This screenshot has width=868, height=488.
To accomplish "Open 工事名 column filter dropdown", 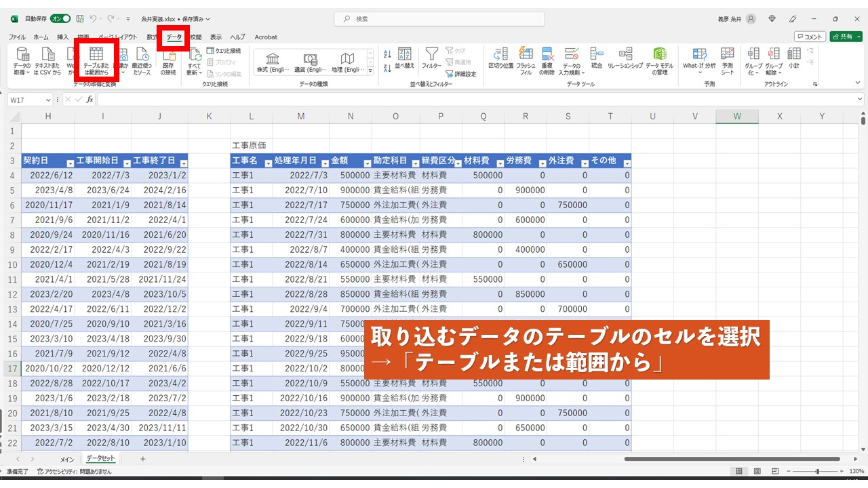I will [x=267, y=163].
